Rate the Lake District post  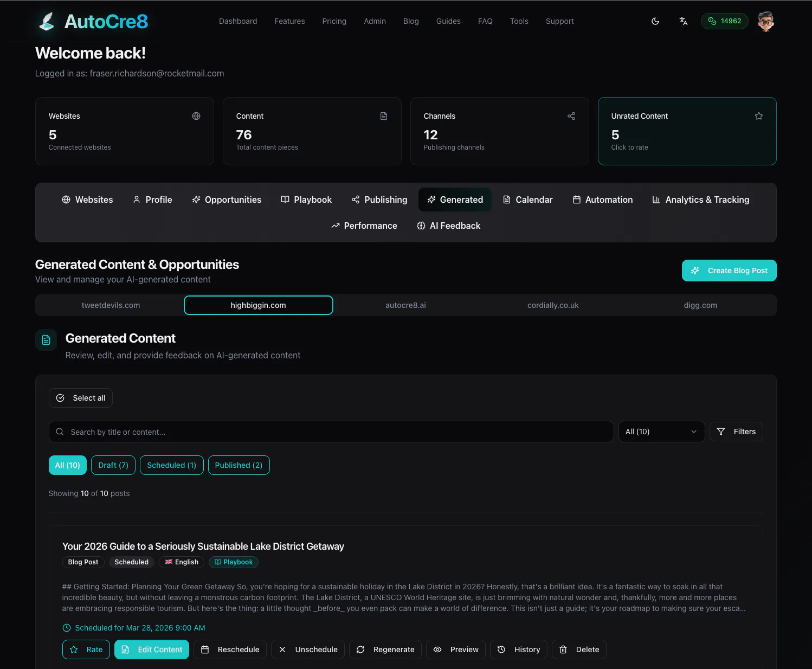86,649
